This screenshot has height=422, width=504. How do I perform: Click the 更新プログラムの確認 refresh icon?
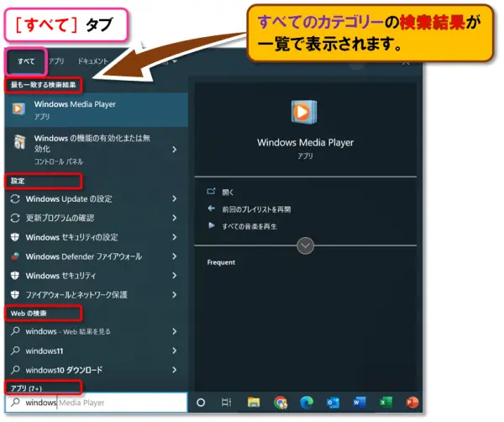pos(15,218)
